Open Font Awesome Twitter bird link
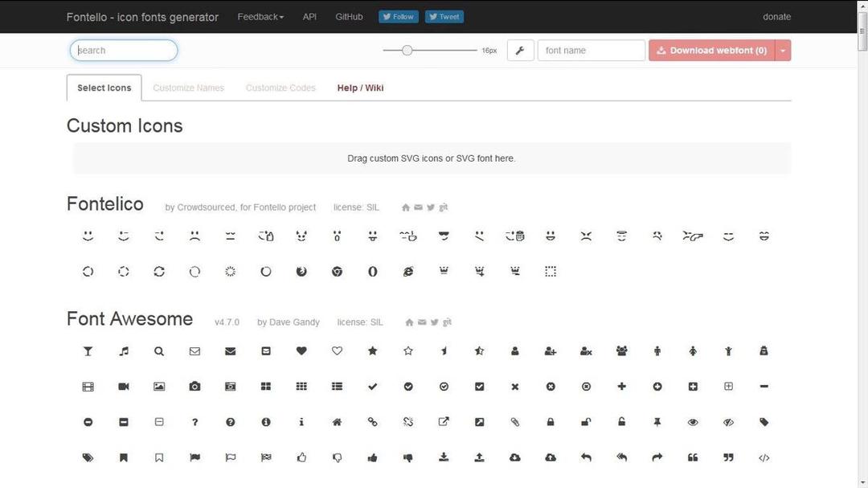Screen dimensions: 868x488 (x=435, y=322)
